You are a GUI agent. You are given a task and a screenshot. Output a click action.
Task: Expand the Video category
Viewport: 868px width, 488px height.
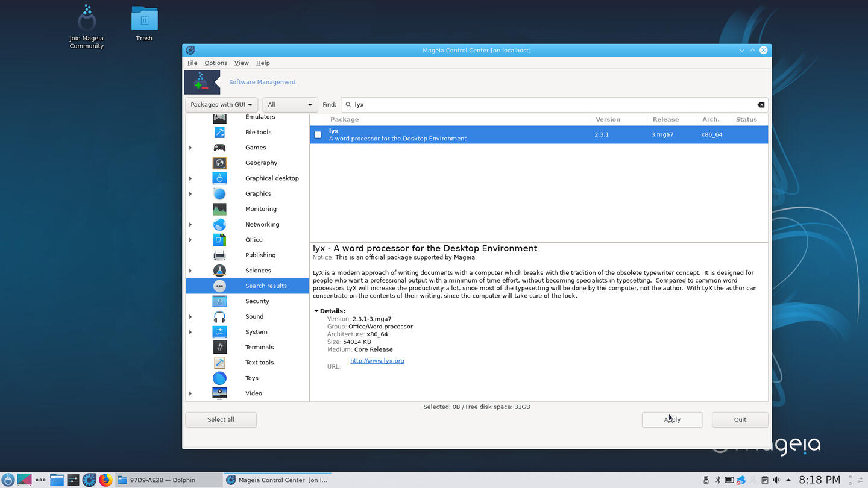(190, 393)
